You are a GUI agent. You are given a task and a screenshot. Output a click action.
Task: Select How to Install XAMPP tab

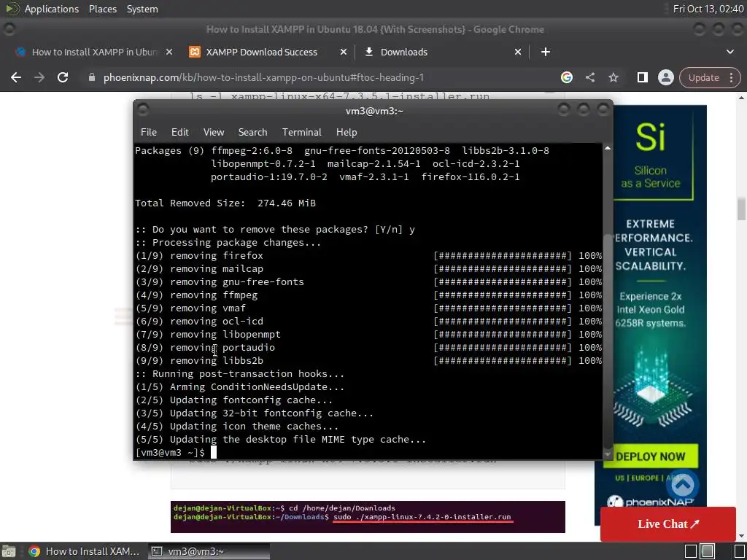click(94, 52)
